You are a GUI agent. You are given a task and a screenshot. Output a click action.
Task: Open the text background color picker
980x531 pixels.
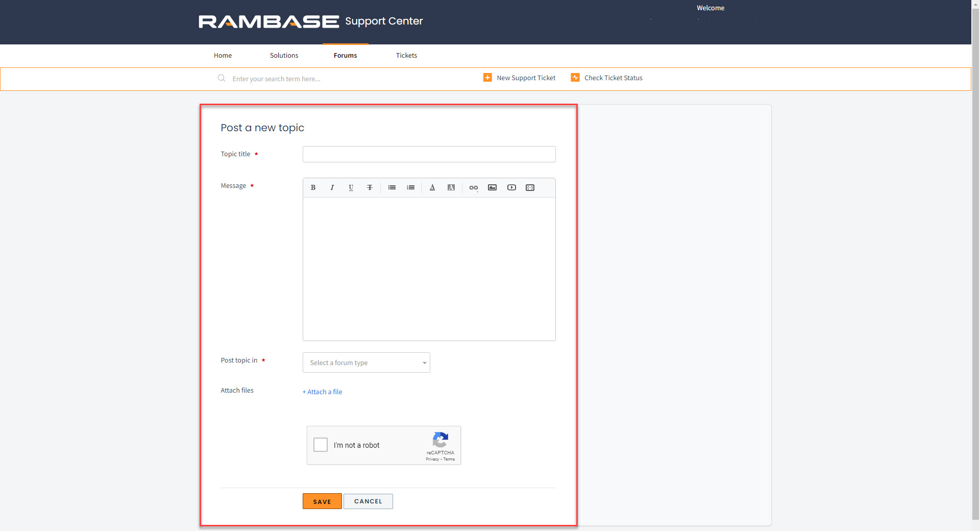(451, 187)
